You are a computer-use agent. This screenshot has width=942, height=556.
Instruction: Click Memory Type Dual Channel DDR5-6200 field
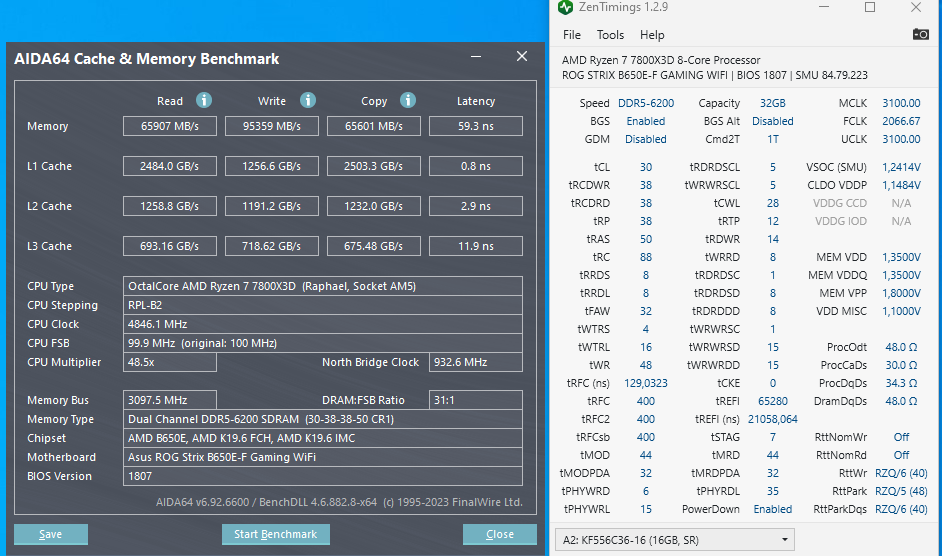coord(323,419)
